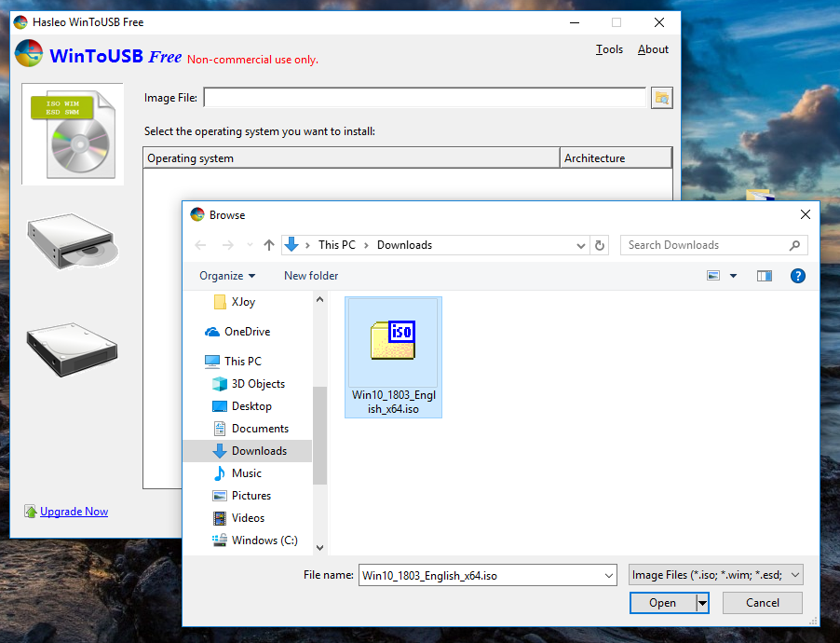Image resolution: width=840 pixels, height=643 pixels.
Task: Go back in the Browse dialog
Action: (201, 245)
